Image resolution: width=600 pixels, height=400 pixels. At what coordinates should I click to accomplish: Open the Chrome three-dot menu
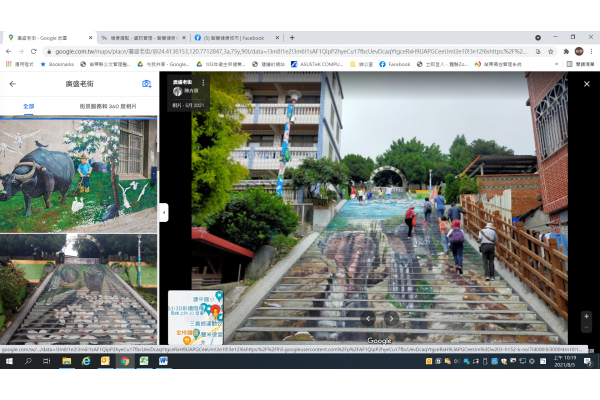pos(591,51)
